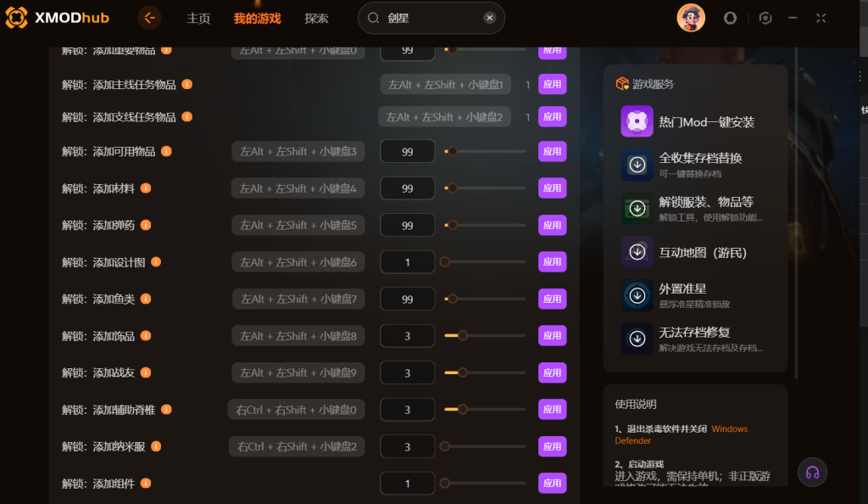Download 全收集存档替换 service
This screenshot has height=504, width=868.
(x=637, y=165)
